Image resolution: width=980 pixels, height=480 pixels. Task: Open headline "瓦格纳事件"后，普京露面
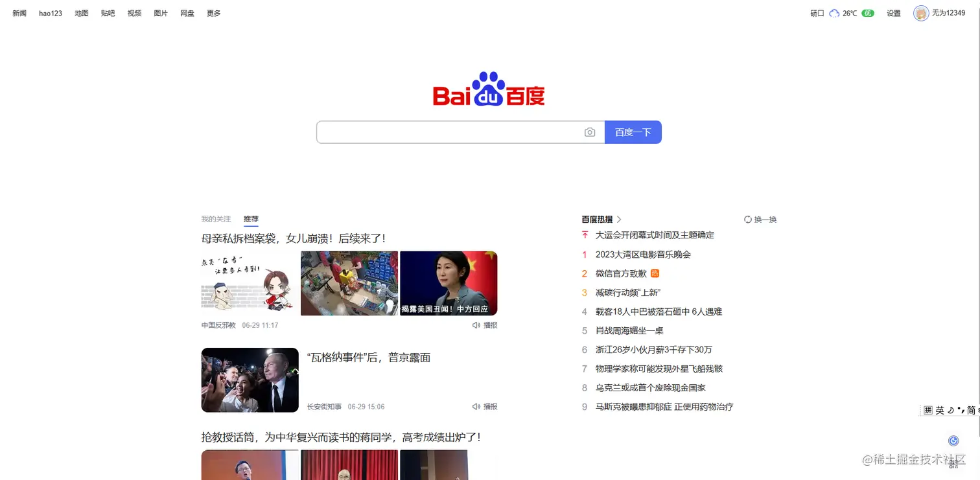[369, 358]
